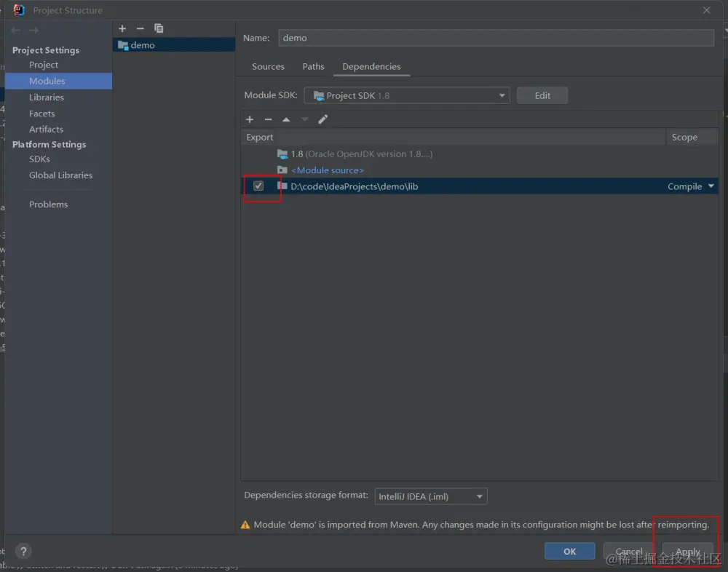Open Project settings item
The height and width of the screenshot is (572, 728).
(x=44, y=65)
